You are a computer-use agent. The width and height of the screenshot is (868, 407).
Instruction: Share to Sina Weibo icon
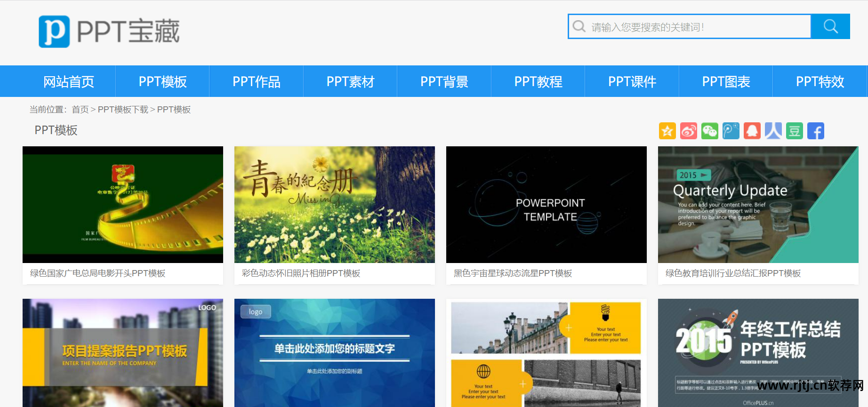pyautogui.click(x=688, y=131)
